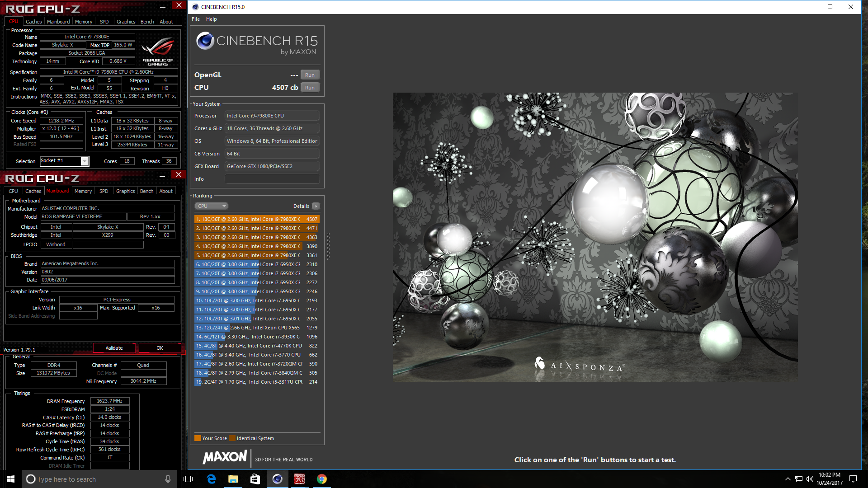Click Cinebench title bar app icon
The image size is (868, 488).
(195, 7)
